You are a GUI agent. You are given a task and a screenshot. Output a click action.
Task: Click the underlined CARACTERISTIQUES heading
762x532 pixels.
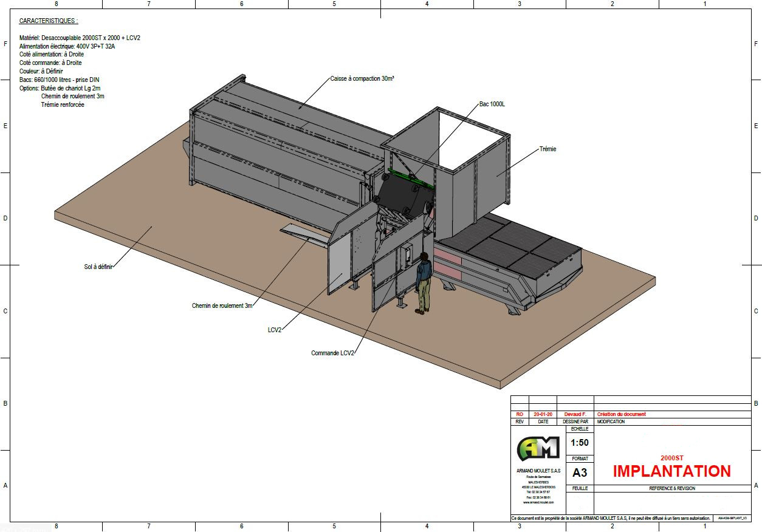49,21
